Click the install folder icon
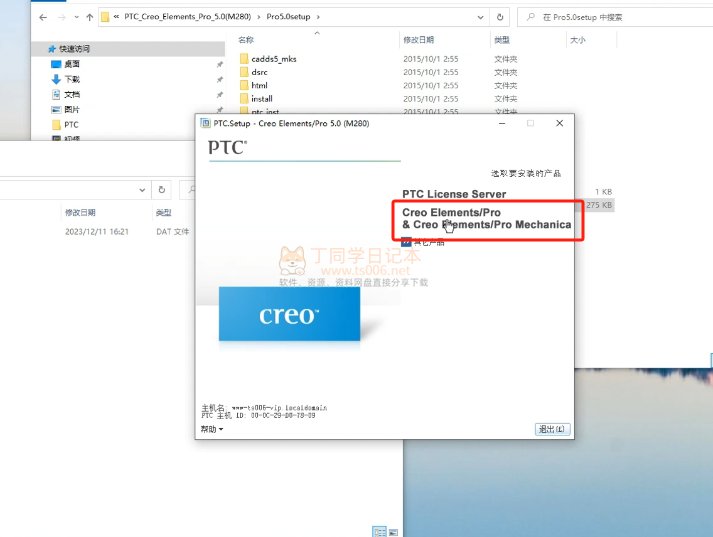This screenshot has width=713, height=537. coord(244,99)
